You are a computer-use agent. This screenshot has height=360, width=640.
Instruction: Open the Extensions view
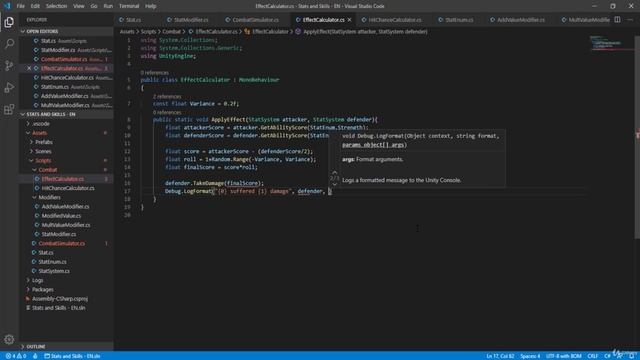[x=9, y=109]
